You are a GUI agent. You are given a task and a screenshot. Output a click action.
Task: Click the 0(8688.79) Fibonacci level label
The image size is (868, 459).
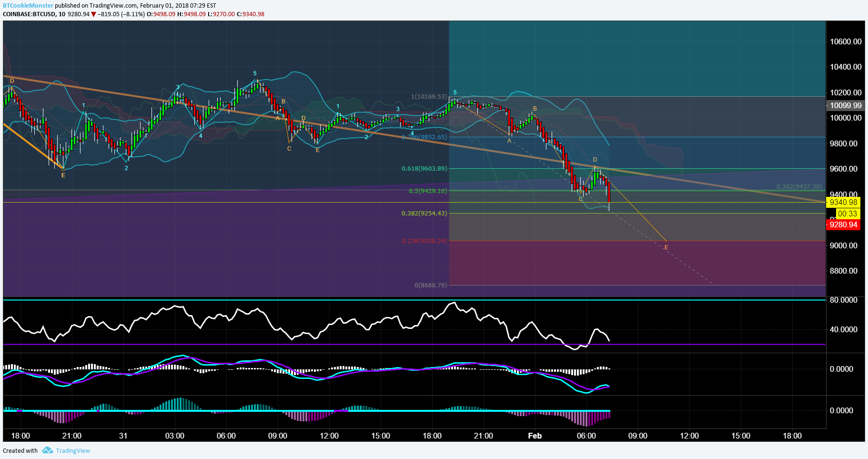pos(431,286)
